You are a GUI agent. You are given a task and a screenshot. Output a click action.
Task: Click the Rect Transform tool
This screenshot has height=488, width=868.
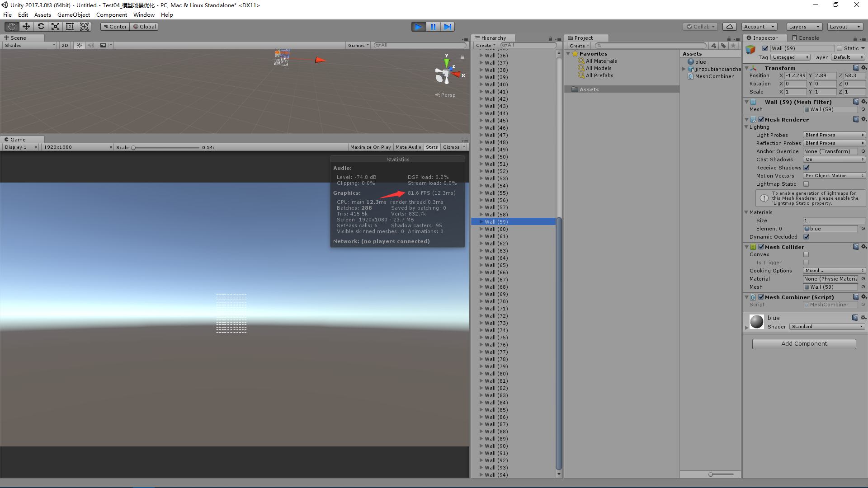point(70,26)
